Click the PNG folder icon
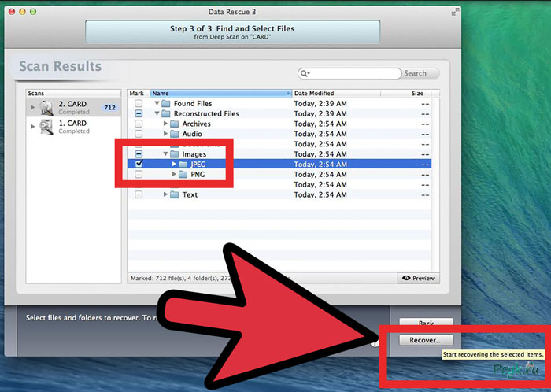 click(x=183, y=174)
